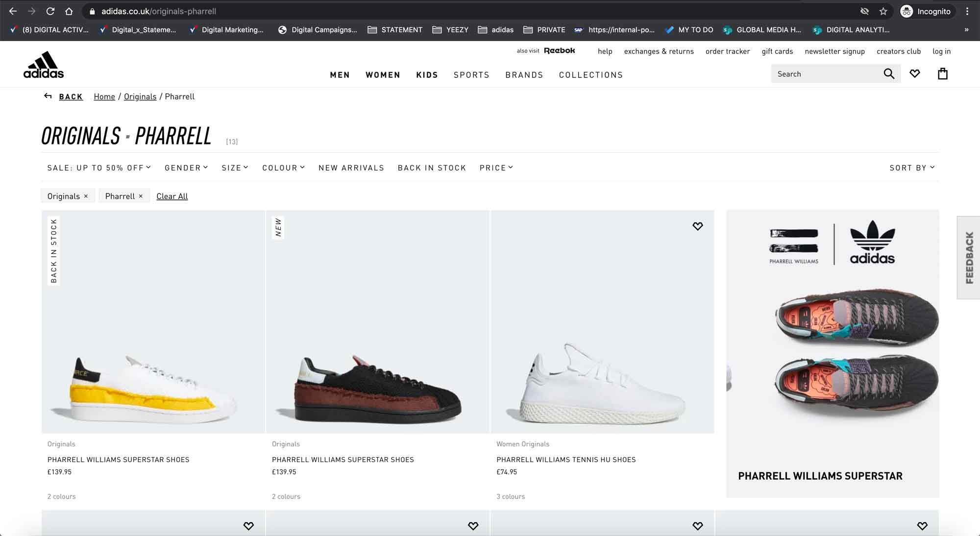Toggle the New Arrivals filter
Screen dimensions: 980x536
tap(351, 168)
